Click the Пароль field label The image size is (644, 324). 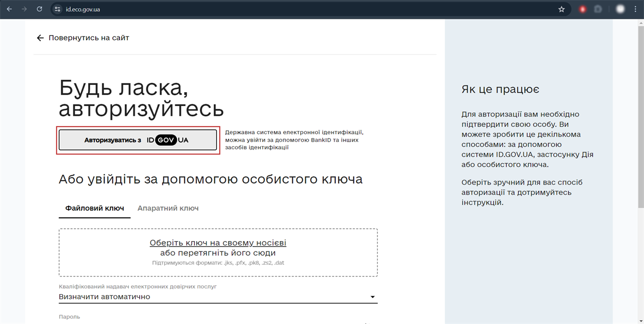[70, 317]
